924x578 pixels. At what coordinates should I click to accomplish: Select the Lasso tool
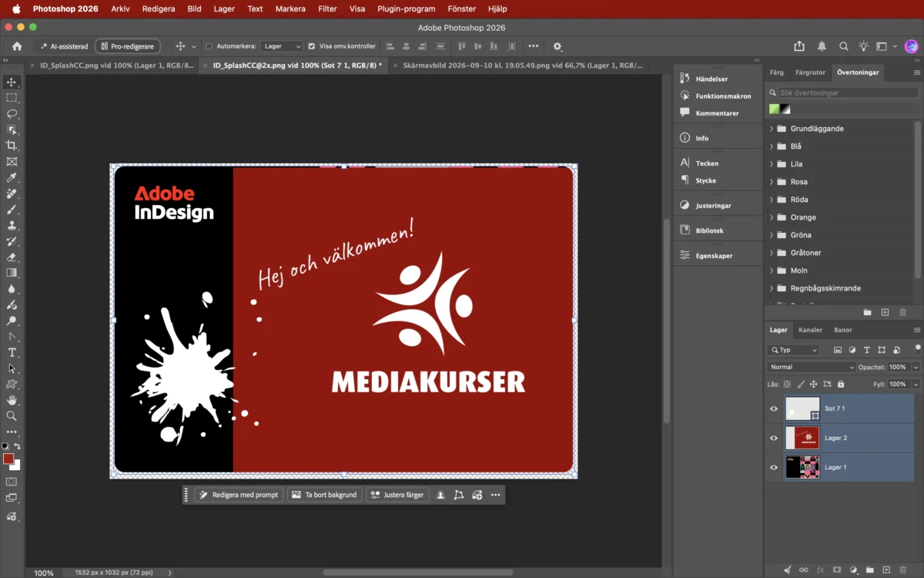pos(12,114)
